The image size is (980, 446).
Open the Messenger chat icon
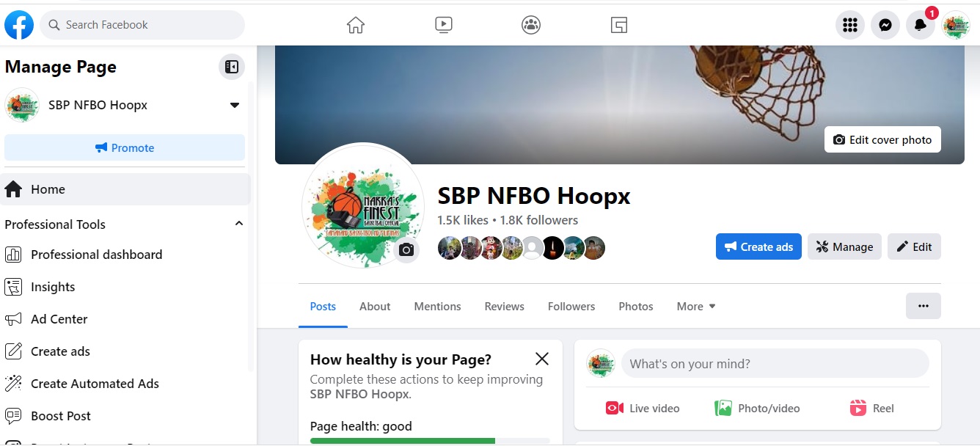tap(885, 26)
